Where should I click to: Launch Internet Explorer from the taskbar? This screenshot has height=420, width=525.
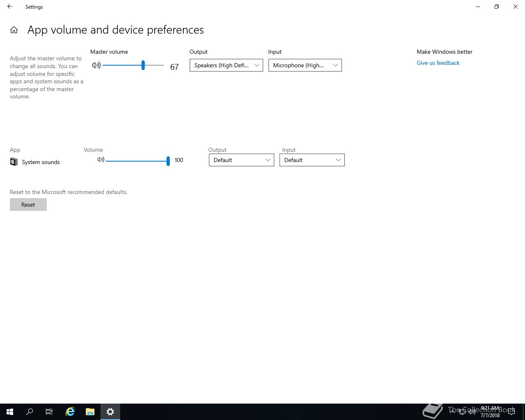pos(70,412)
